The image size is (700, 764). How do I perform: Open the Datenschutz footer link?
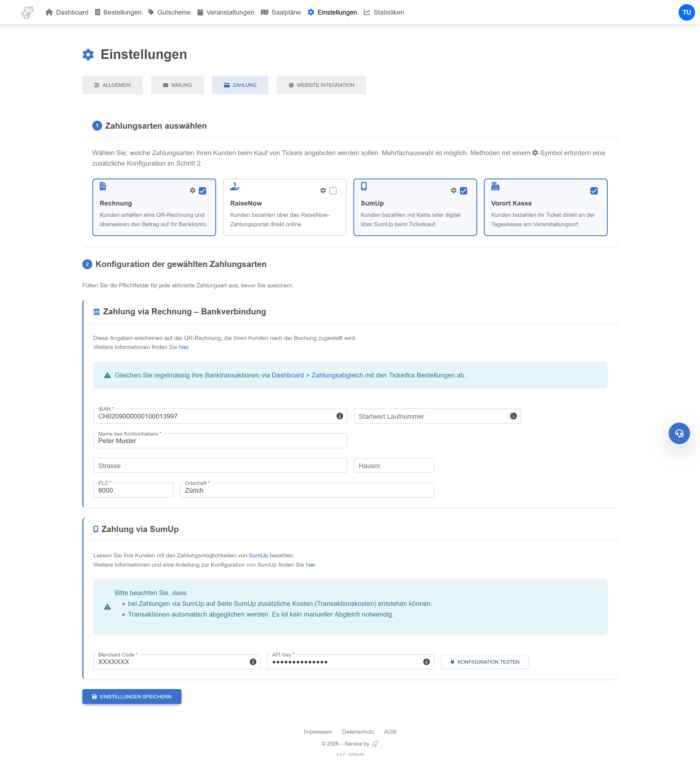pos(358,732)
